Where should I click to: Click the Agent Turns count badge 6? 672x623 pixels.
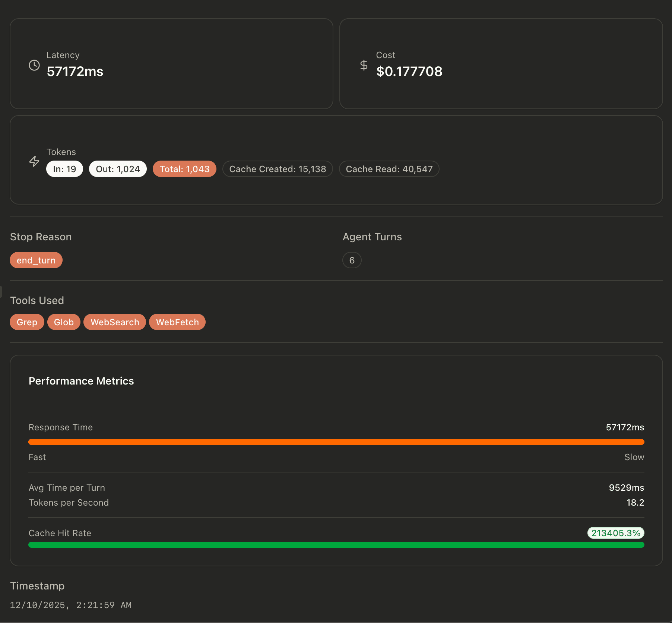352,260
